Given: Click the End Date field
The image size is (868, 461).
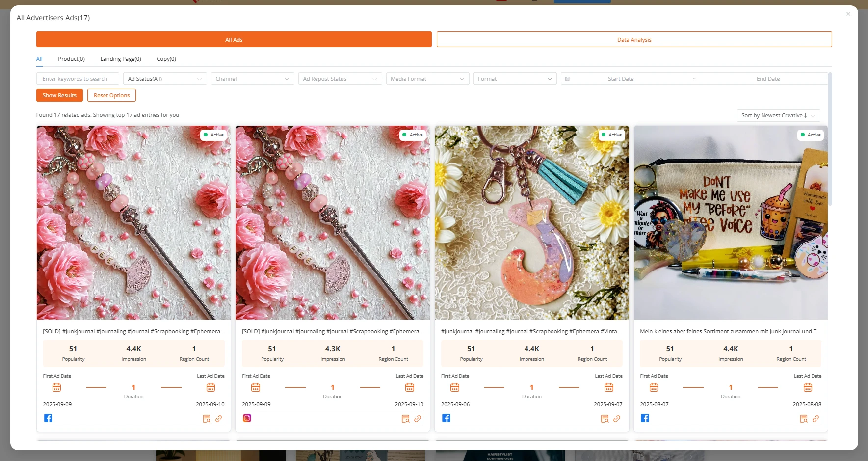Looking at the screenshot, I should (x=767, y=79).
